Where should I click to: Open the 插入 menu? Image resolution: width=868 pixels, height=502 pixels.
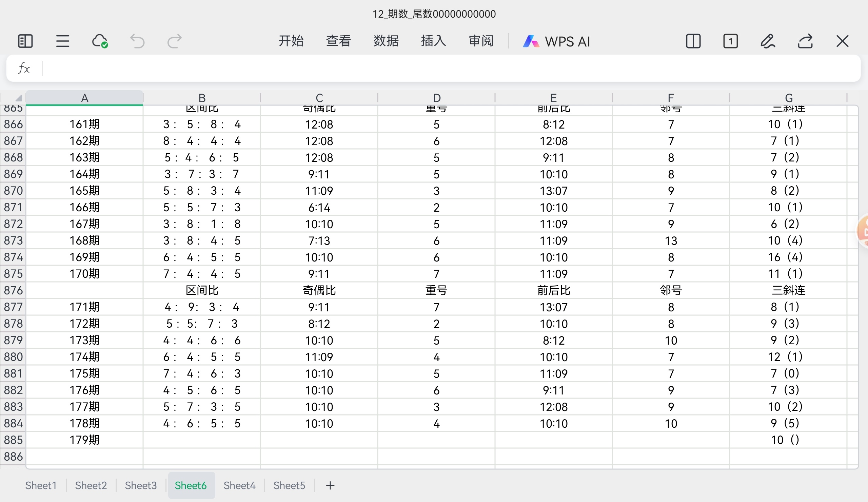click(x=433, y=41)
